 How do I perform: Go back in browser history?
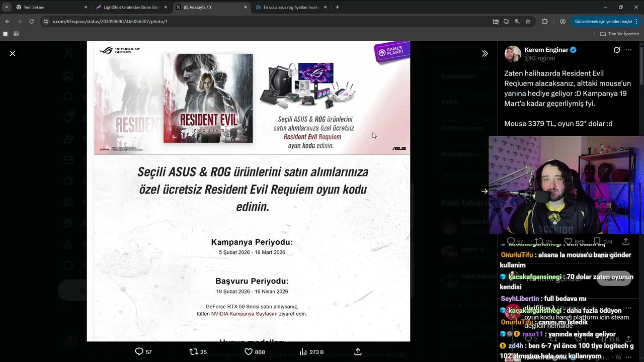click(7, 22)
